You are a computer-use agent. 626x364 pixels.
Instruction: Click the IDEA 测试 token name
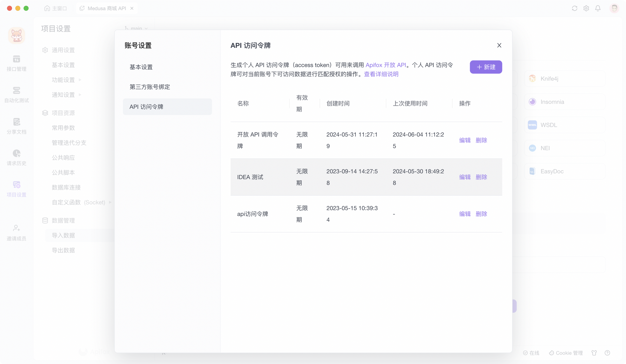(250, 177)
